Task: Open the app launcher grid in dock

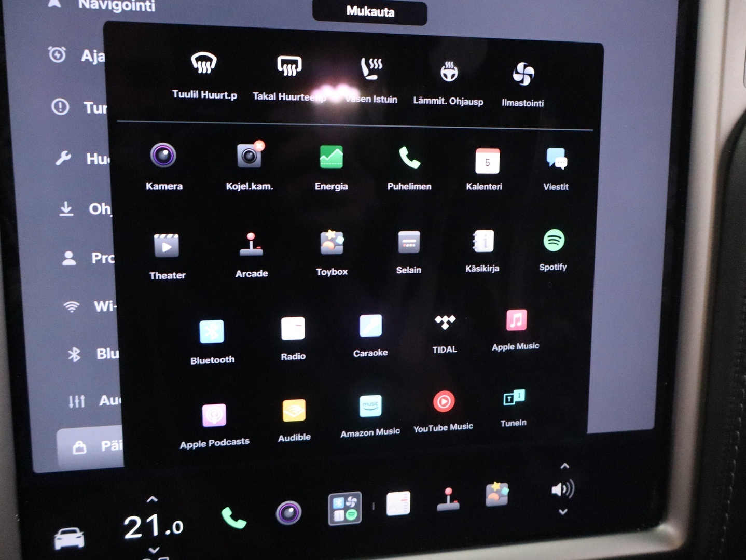Action: (x=345, y=508)
